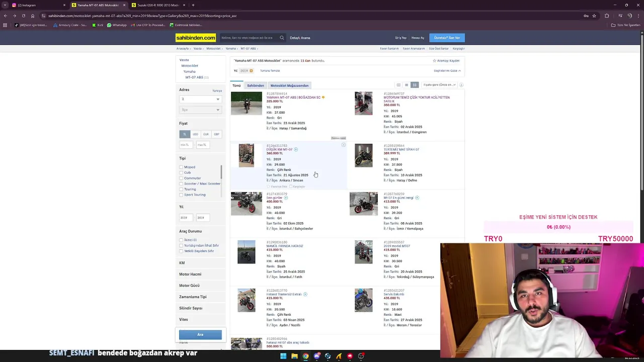The height and width of the screenshot is (362, 644).
Task: Click the search magnifier icon
Action: click(x=282, y=38)
